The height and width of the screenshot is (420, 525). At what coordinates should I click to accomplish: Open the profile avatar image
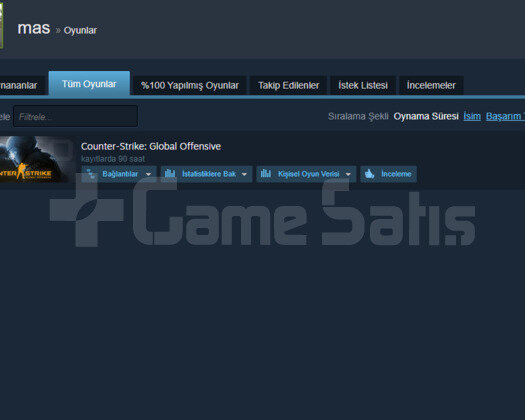(1, 25)
